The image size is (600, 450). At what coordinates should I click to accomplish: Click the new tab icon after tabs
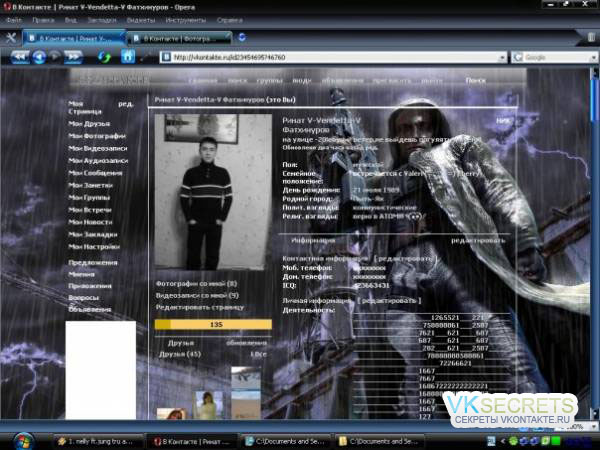tap(242, 38)
